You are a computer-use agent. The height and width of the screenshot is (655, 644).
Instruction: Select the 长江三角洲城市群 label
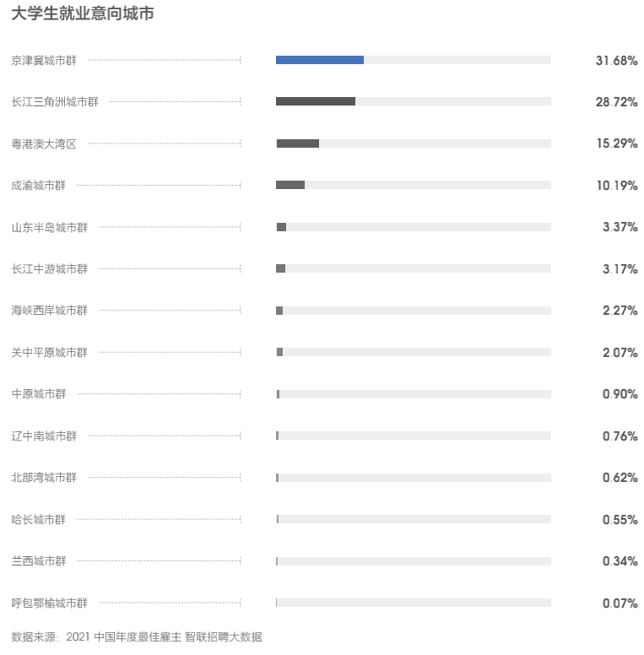55,101
